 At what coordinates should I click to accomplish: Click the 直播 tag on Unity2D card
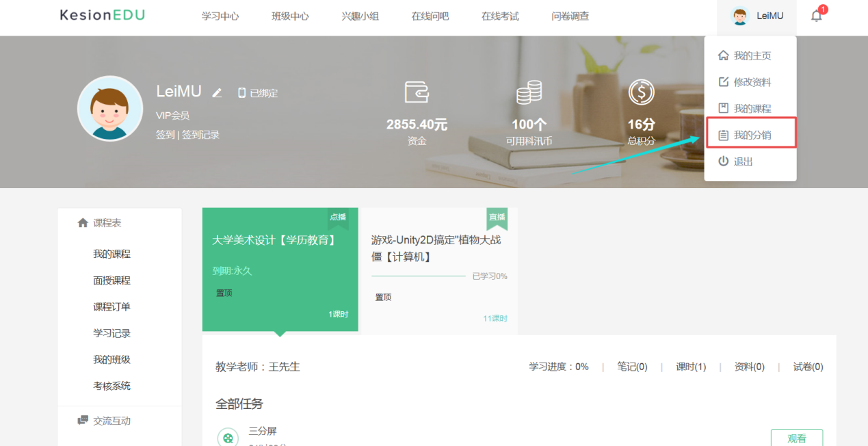coord(497,218)
